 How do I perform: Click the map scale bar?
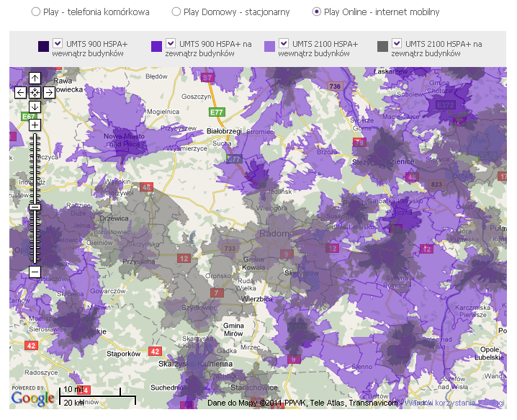click(x=98, y=396)
